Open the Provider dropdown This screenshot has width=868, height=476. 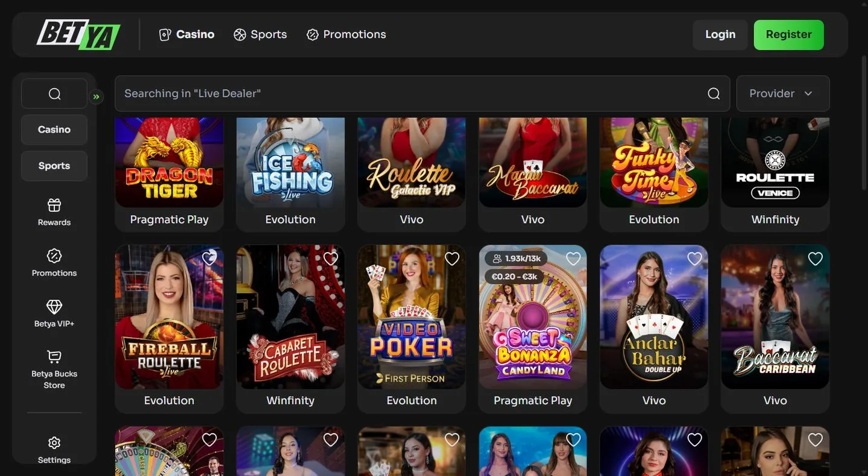click(x=783, y=93)
